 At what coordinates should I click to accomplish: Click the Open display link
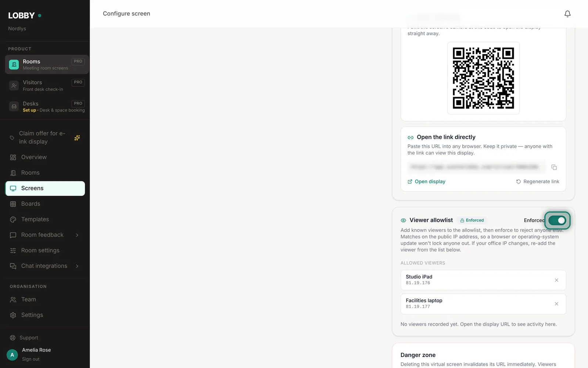click(x=426, y=181)
